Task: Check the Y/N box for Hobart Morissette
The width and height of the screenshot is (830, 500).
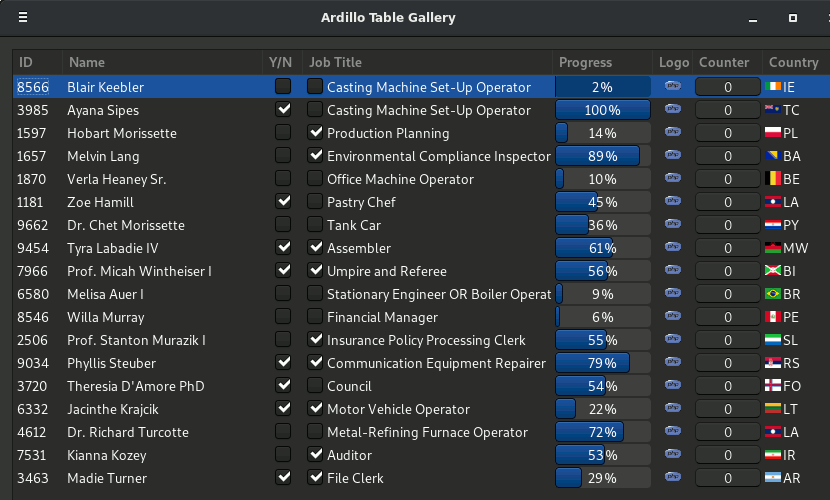Action: (284, 133)
